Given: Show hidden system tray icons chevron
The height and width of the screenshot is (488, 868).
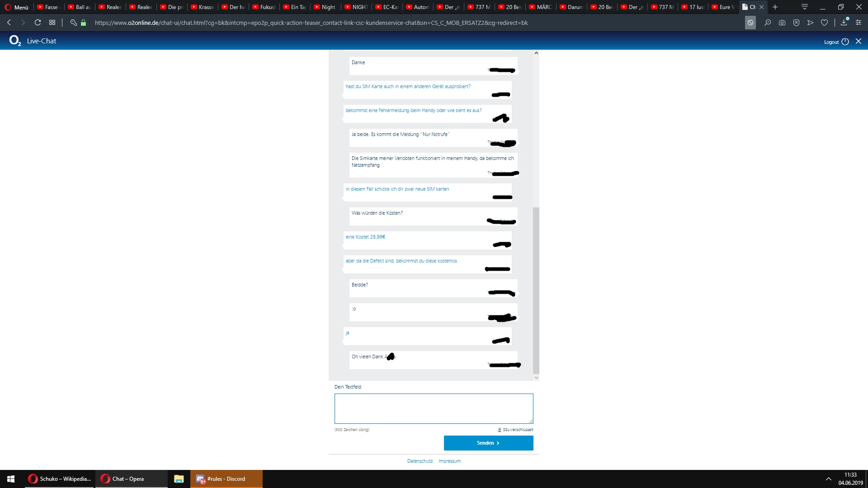Looking at the screenshot, I should point(828,479).
